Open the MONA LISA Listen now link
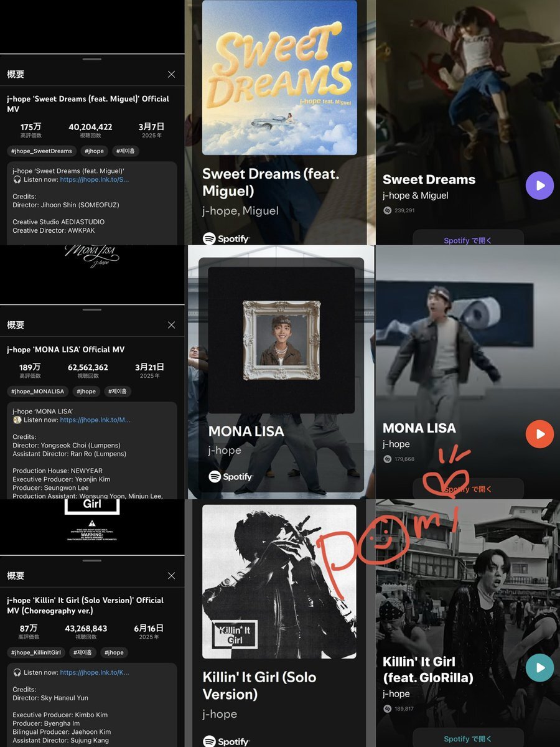560x747 pixels. click(95, 420)
